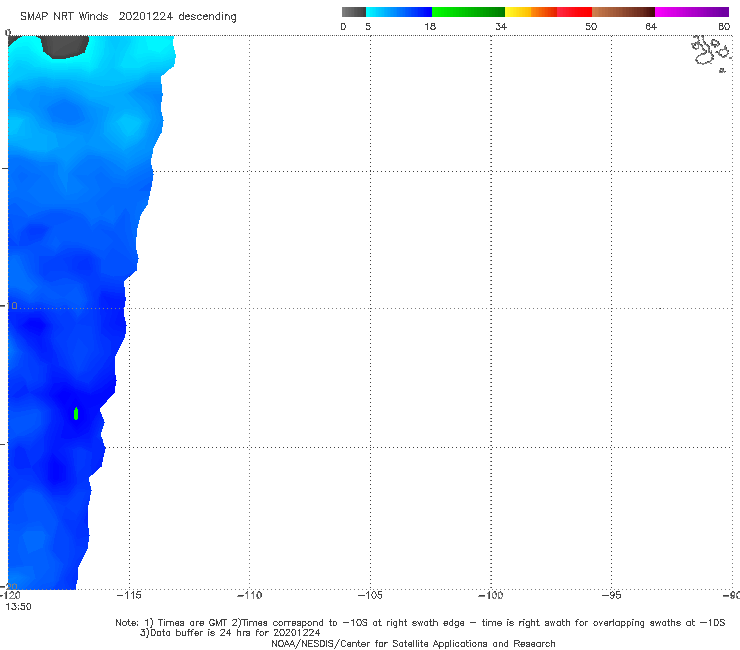740x650 pixels.
Task: Click the cyan-to-blue segment of the color bar
Action: [x=399, y=12]
